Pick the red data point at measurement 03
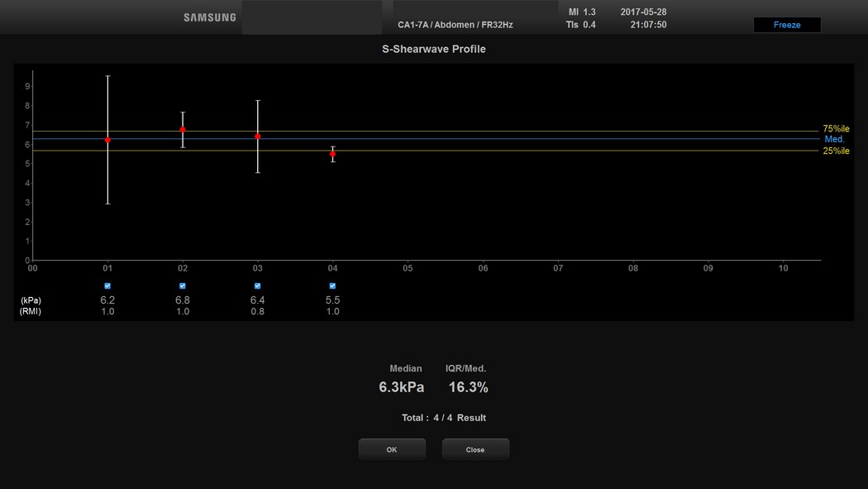868x489 pixels. point(258,137)
